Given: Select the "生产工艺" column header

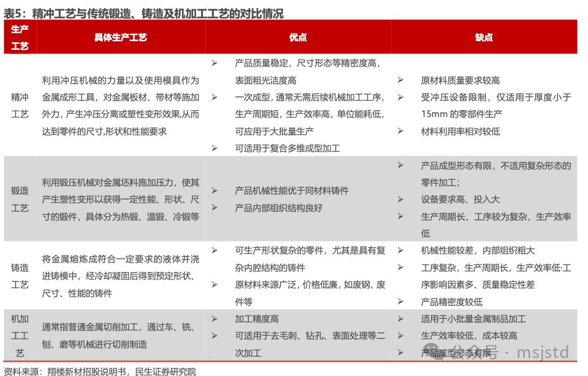Looking at the screenshot, I should [20, 37].
